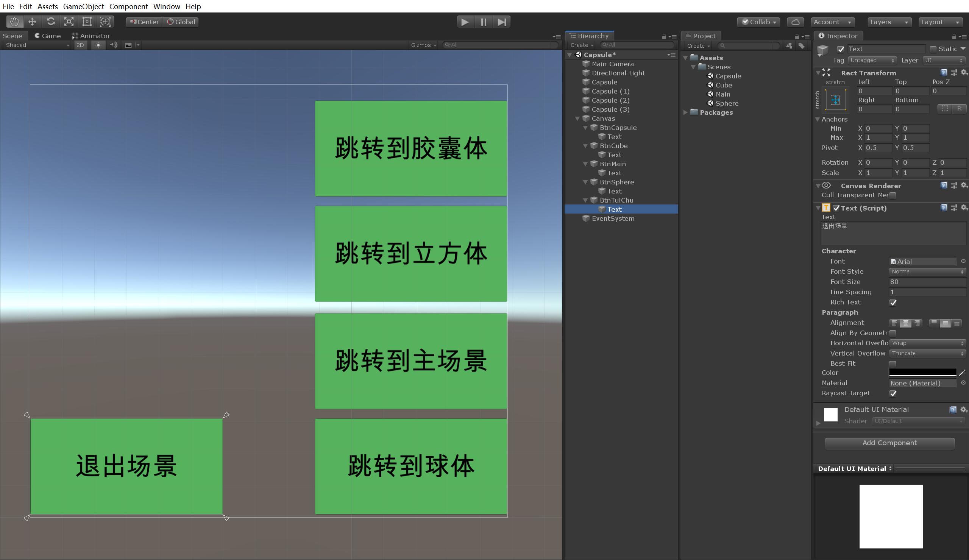Collapse the Assets folder

(685, 58)
